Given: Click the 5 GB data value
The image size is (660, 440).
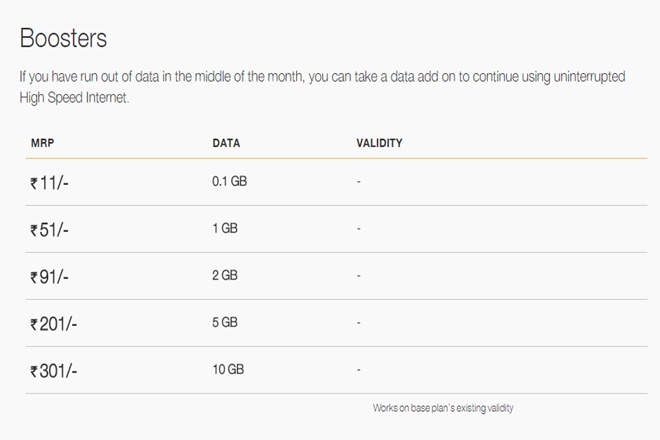Looking at the screenshot, I should (x=224, y=322).
